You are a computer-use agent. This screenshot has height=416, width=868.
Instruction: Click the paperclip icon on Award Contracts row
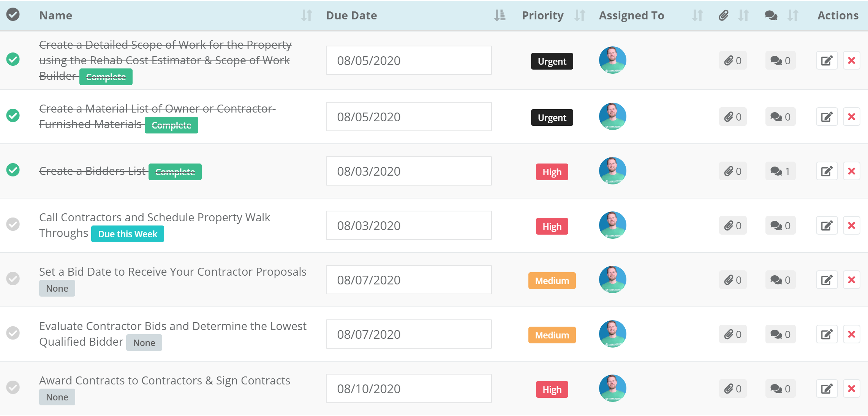[x=732, y=388]
